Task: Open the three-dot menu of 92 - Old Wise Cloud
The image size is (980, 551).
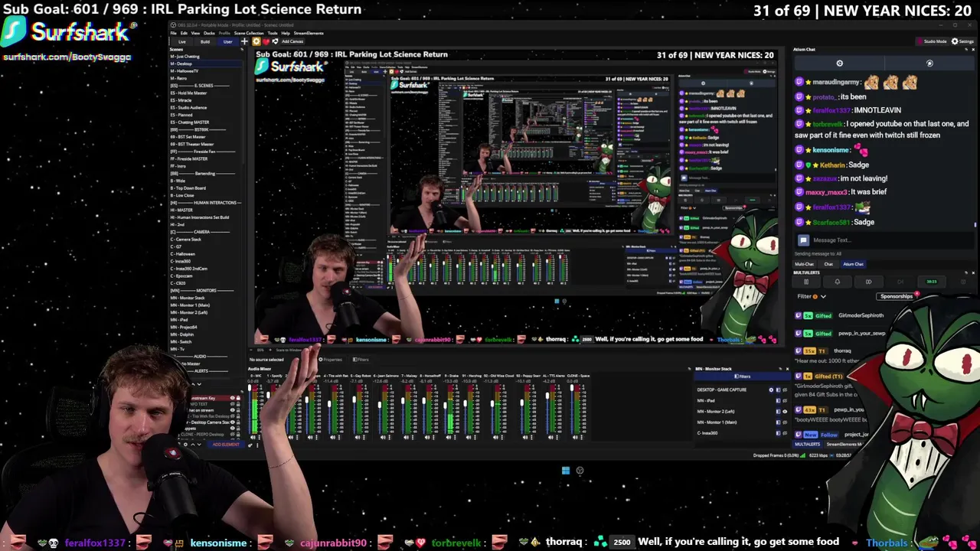Action: coord(501,437)
